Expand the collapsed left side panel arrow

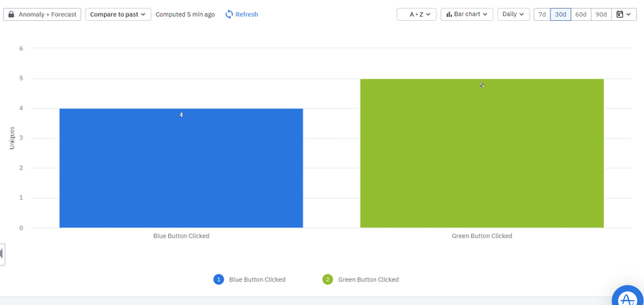pyautogui.click(x=2, y=254)
